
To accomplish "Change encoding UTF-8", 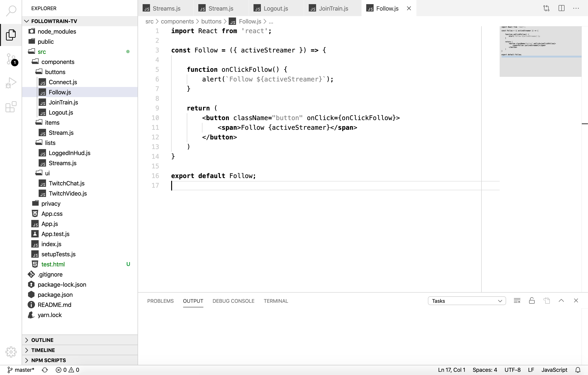I will click(x=512, y=370).
